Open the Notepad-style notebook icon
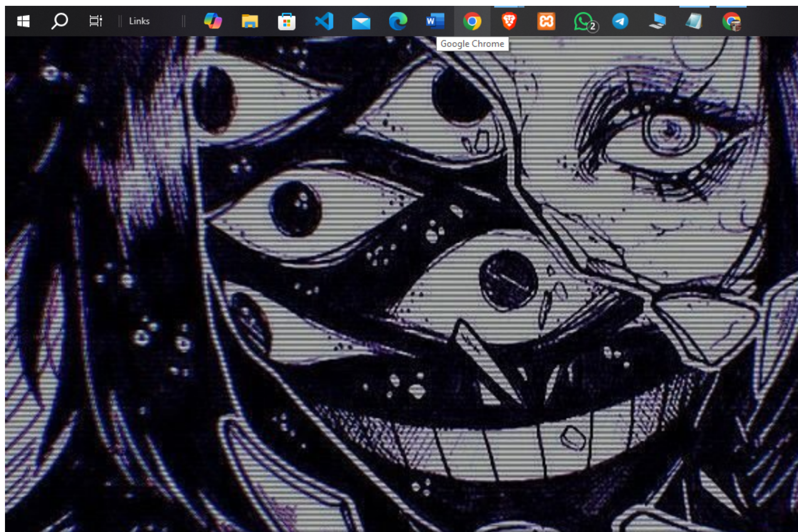The width and height of the screenshot is (798, 532). coord(694,21)
